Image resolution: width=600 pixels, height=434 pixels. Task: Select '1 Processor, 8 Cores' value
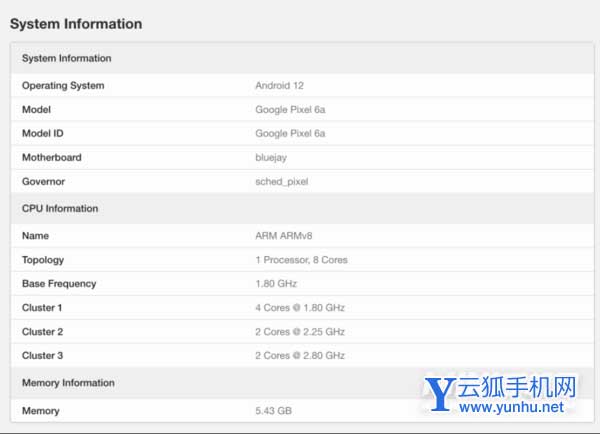(x=301, y=260)
